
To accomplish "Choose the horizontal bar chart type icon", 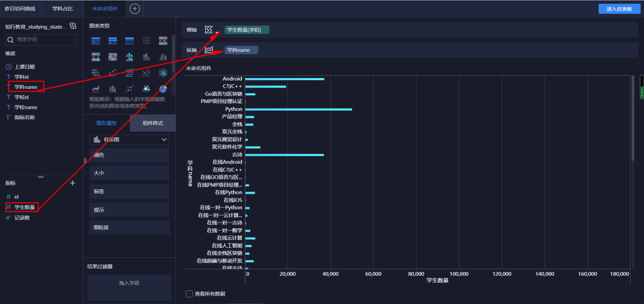I will 95,72.
